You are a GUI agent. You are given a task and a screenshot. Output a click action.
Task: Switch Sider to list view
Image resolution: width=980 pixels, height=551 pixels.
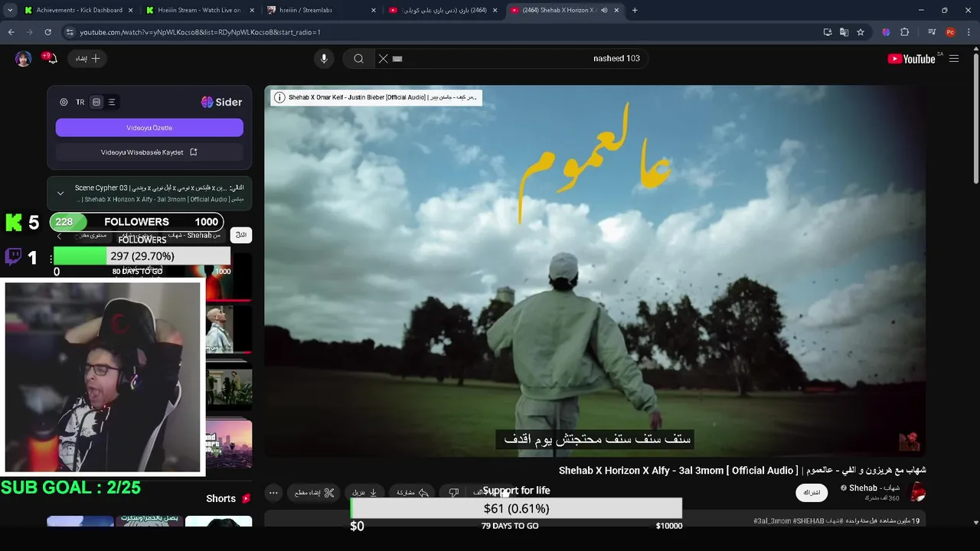coord(112,102)
